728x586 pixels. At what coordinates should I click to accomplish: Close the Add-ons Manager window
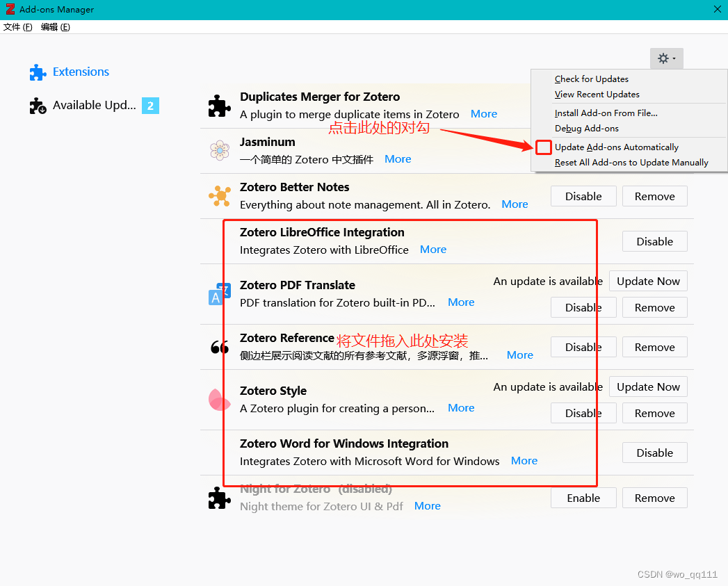coord(717,9)
